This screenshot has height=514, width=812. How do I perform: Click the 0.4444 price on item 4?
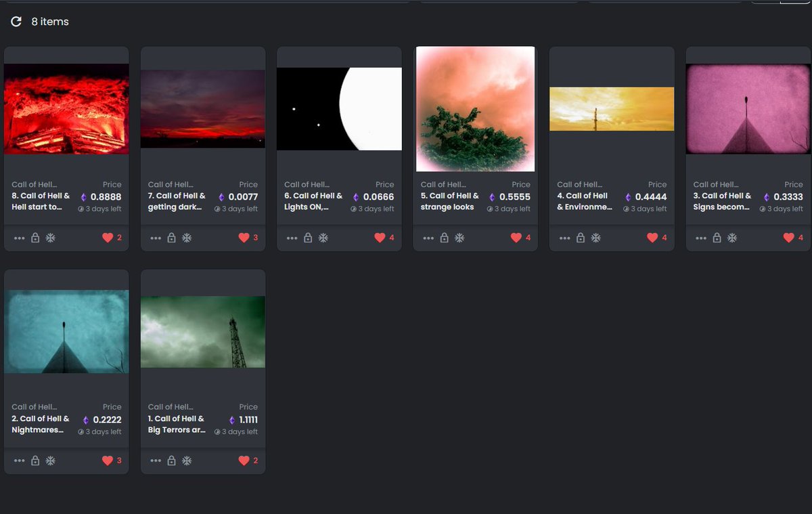[651, 197]
